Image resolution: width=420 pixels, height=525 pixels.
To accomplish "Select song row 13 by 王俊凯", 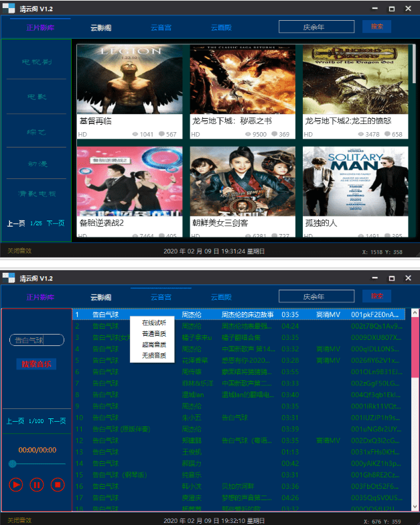I will click(238, 452).
